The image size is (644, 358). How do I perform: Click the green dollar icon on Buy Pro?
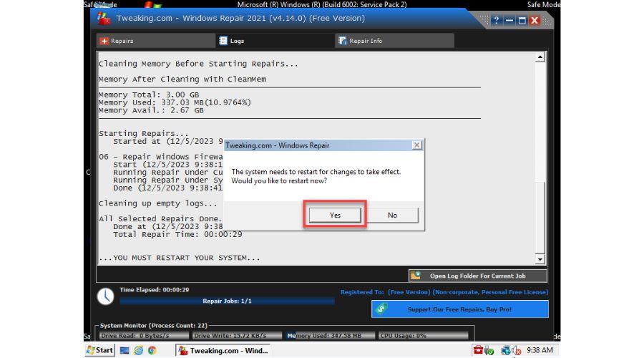[381, 309]
